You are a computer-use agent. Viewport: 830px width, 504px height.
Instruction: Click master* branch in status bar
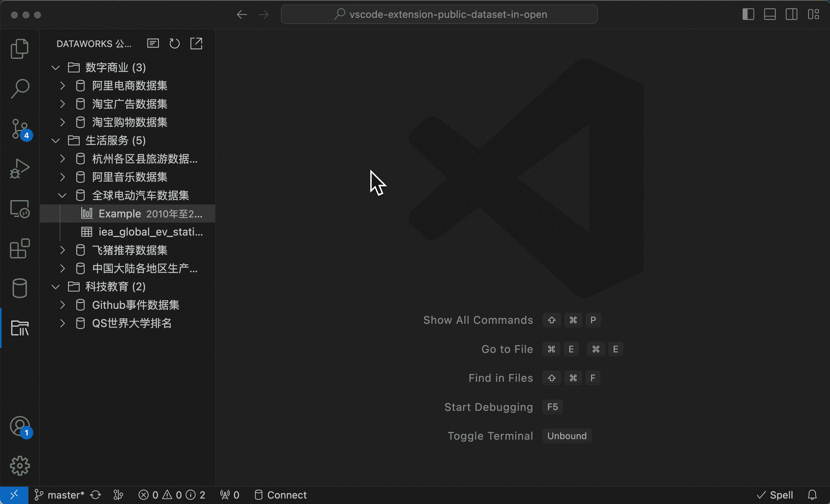59,495
